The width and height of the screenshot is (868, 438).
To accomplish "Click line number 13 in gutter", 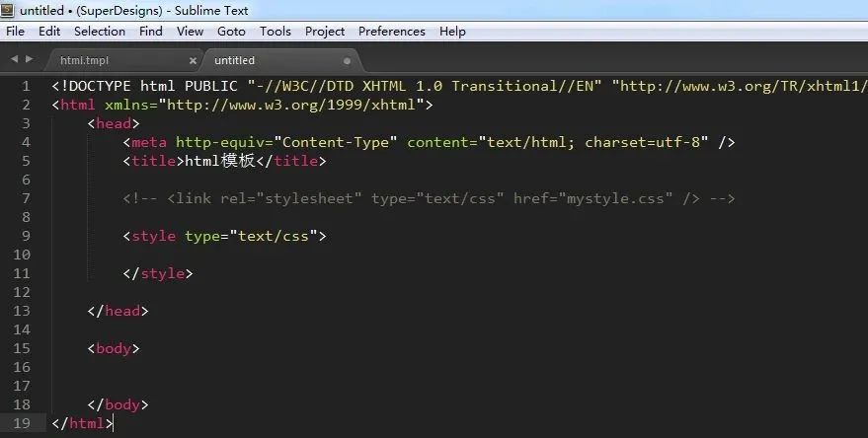I will (x=22, y=311).
